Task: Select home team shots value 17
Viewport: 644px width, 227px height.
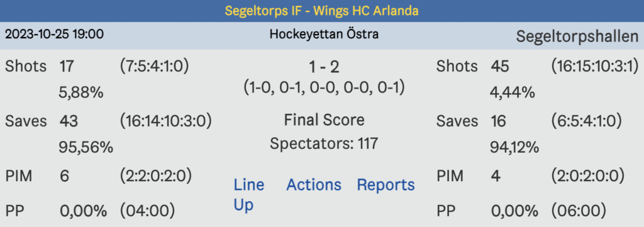Action: [x=67, y=66]
